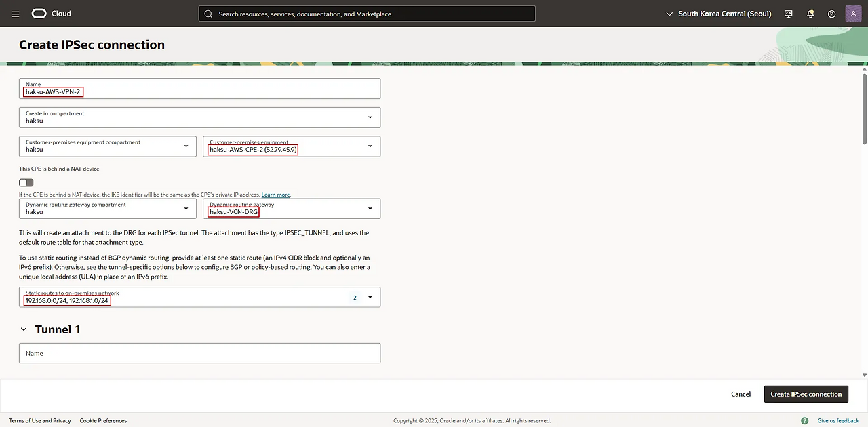Toggle CPE is behind NAT device switch
The image size is (868, 427).
(x=26, y=182)
